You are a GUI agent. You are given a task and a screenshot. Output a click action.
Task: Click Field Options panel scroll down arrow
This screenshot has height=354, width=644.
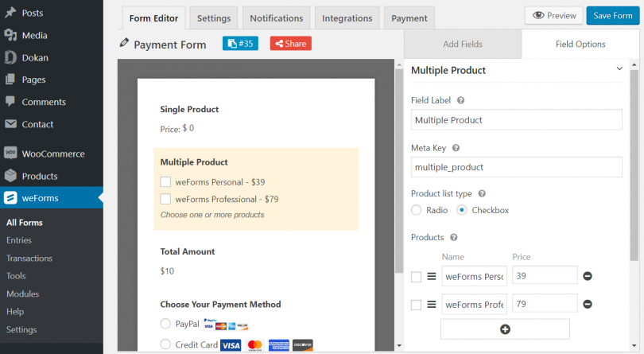634,346
